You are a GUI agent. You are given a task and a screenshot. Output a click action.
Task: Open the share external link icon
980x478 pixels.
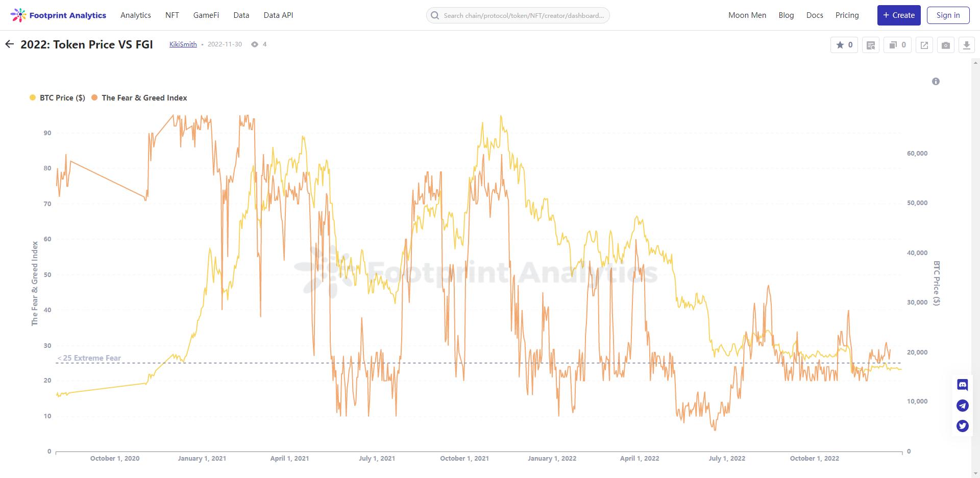coord(924,45)
